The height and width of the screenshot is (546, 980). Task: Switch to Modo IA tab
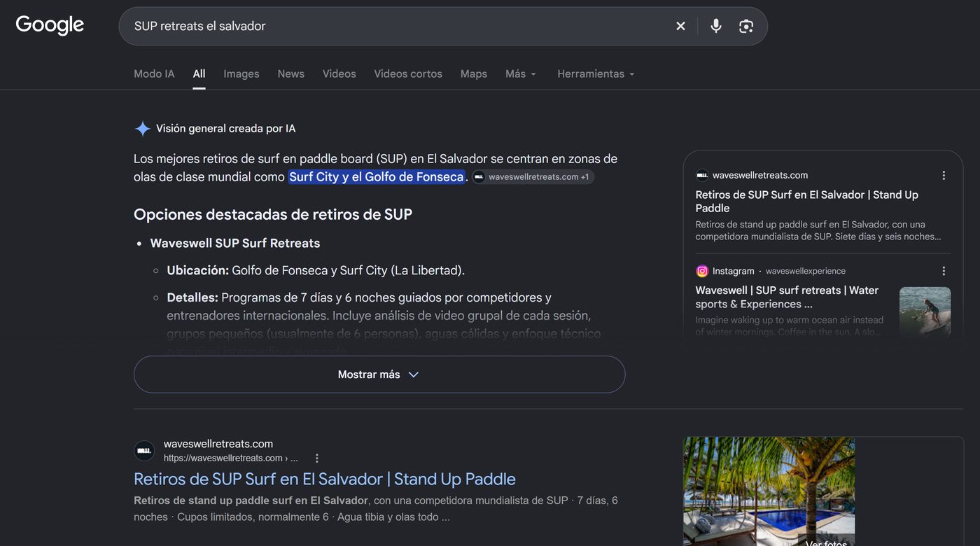coord(154,73)
